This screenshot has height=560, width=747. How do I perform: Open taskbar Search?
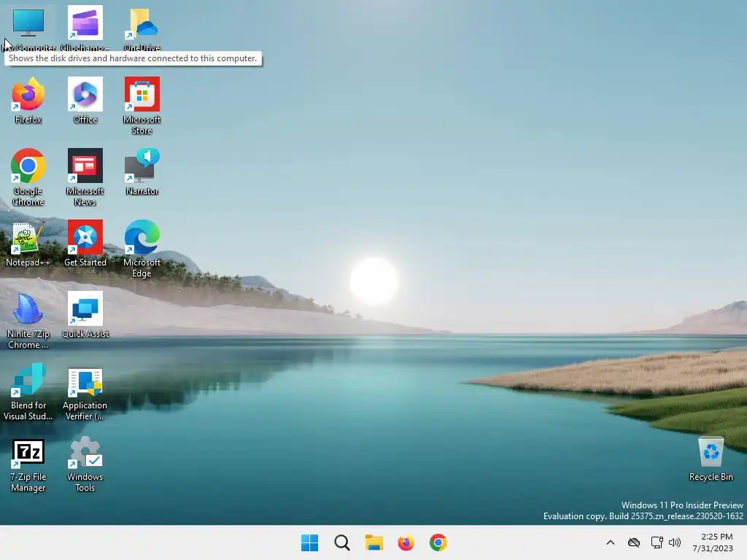click(342, 542)
